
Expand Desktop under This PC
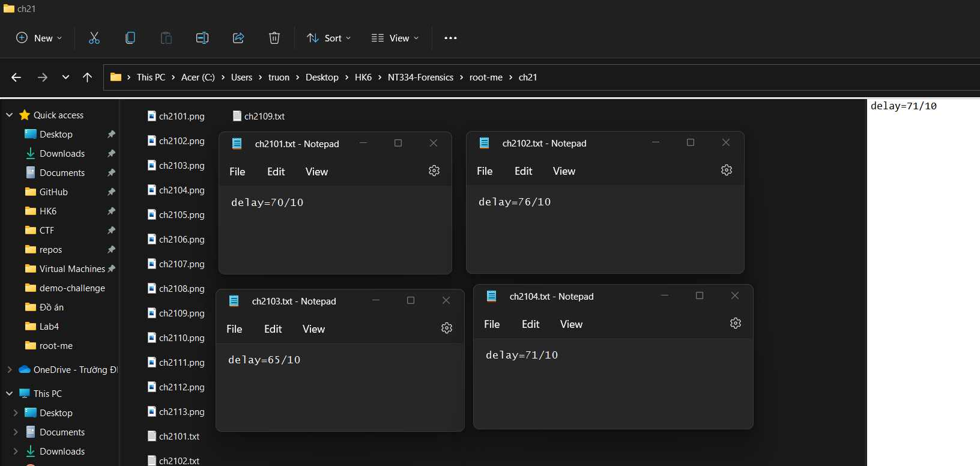[16, 413]
